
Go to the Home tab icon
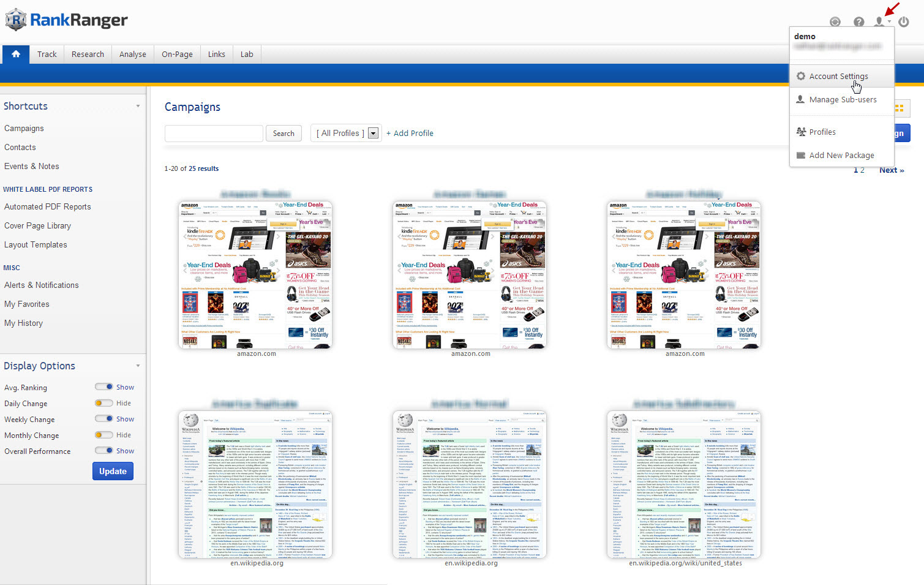[x=16, y=54]
